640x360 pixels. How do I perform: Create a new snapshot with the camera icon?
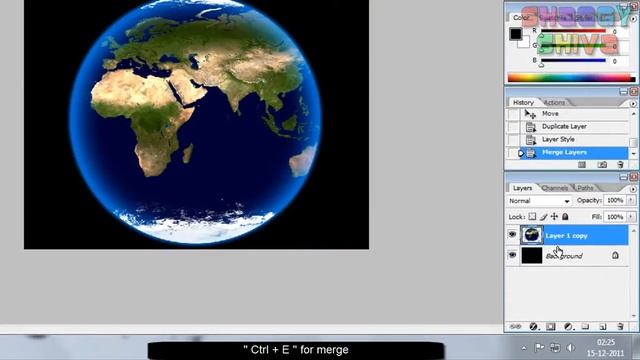[602, 164]
